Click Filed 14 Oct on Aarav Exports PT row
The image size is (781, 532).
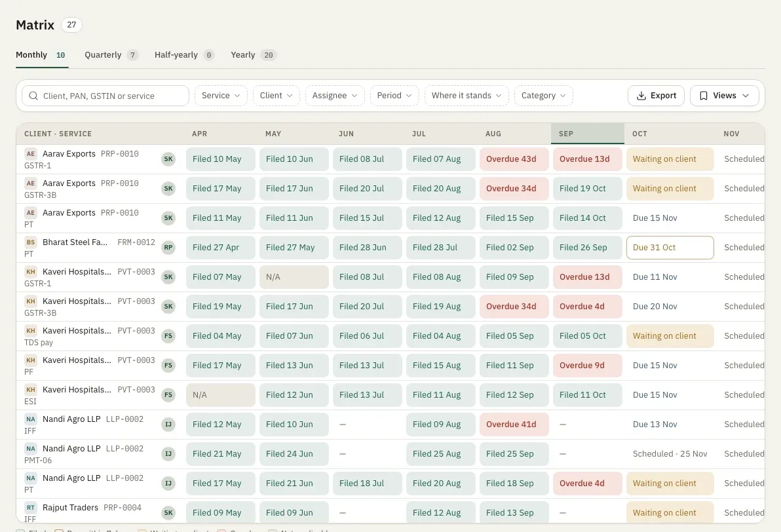[x=588, y=218]
